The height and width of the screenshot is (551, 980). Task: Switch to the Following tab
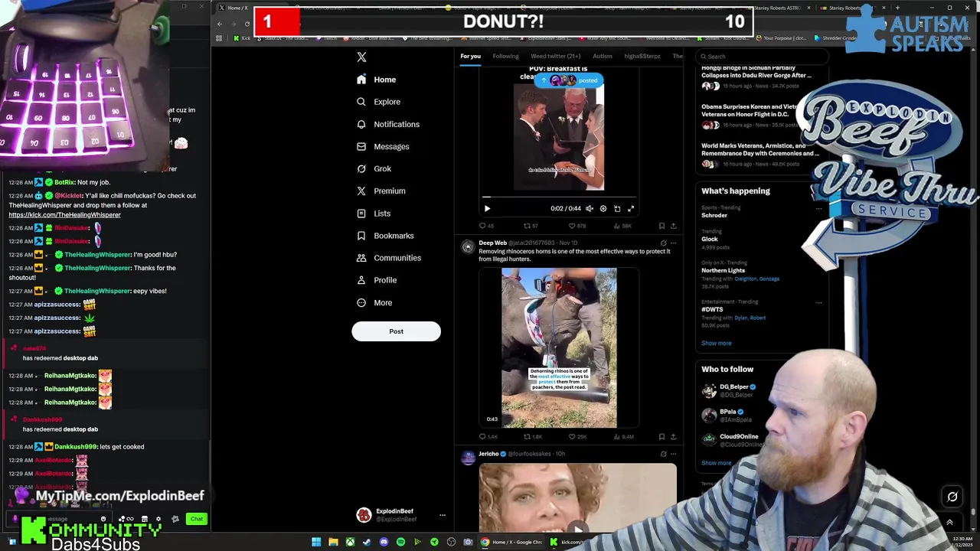tap(505, 56)
